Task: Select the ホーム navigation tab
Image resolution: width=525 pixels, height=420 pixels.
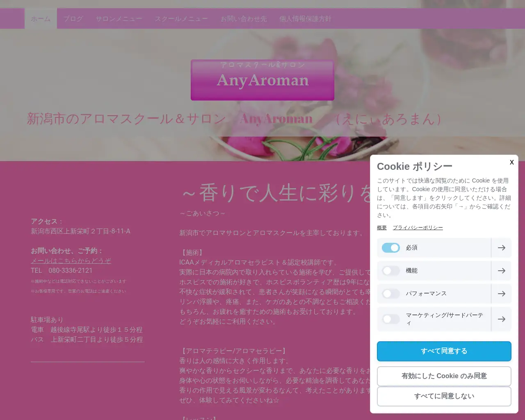Action: (41, 18)
